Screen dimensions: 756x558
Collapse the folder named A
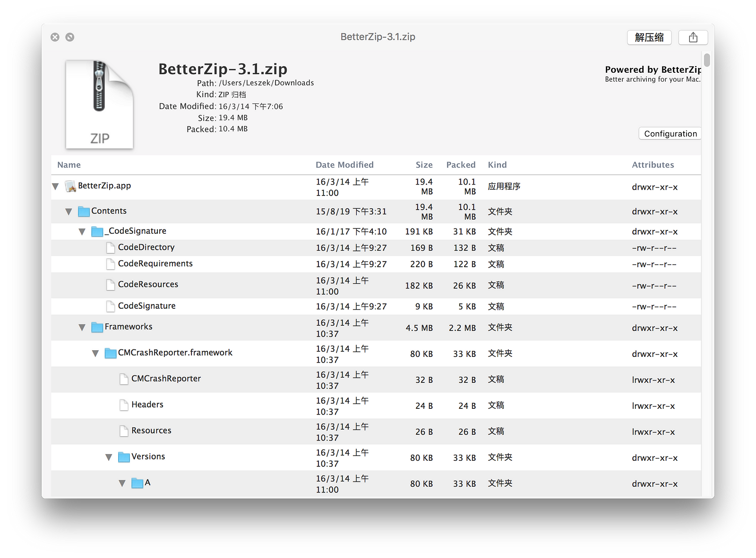[122, 483]
